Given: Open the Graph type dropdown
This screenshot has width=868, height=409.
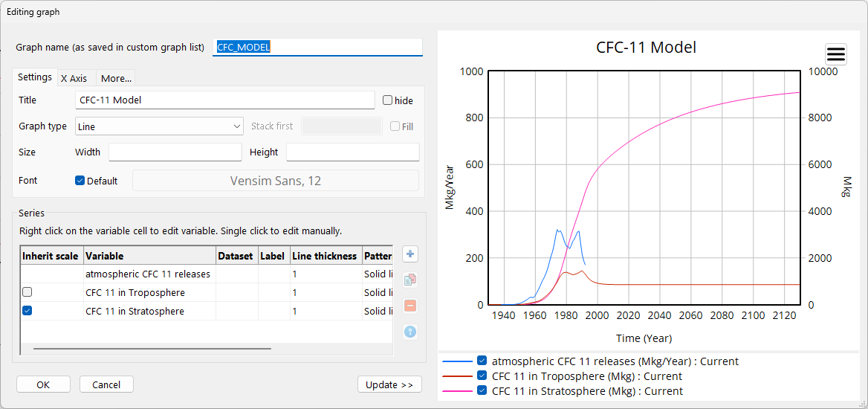Looking at the screenshot, I should 159,126.
